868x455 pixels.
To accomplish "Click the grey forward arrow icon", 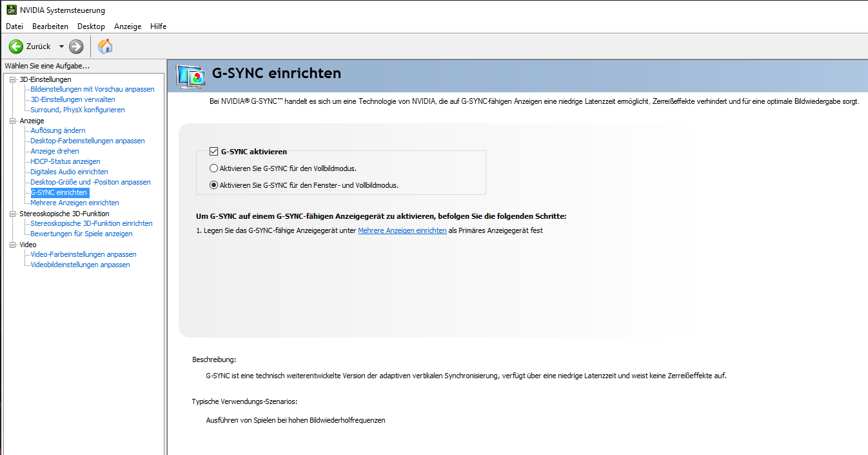I will [76, 46].
